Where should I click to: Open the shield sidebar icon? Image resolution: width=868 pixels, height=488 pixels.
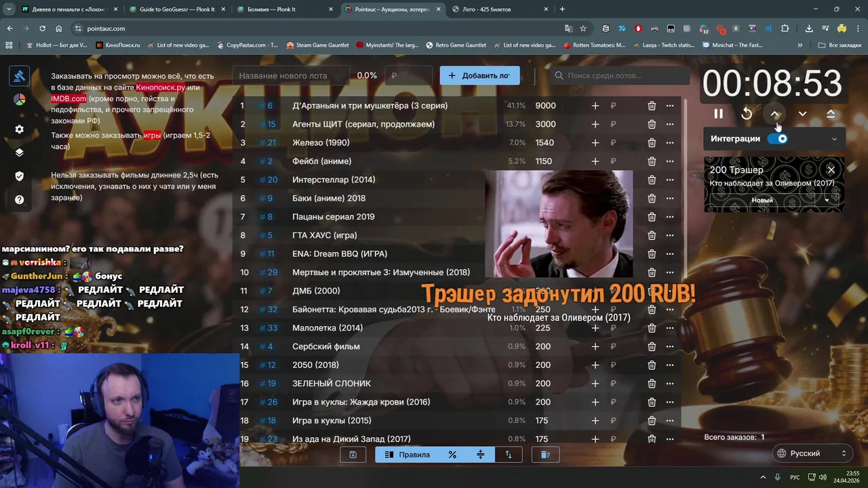point(19,176)
